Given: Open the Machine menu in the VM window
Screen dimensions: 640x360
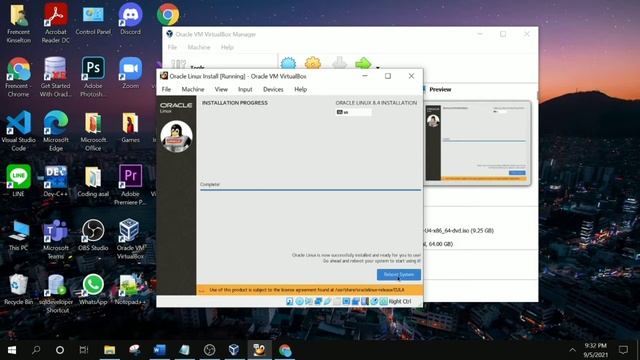Looking at the screenshot, I should tap(193, 89).
